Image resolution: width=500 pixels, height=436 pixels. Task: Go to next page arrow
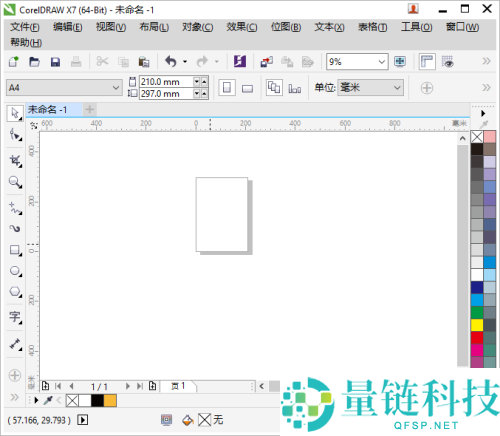point(128,386)
